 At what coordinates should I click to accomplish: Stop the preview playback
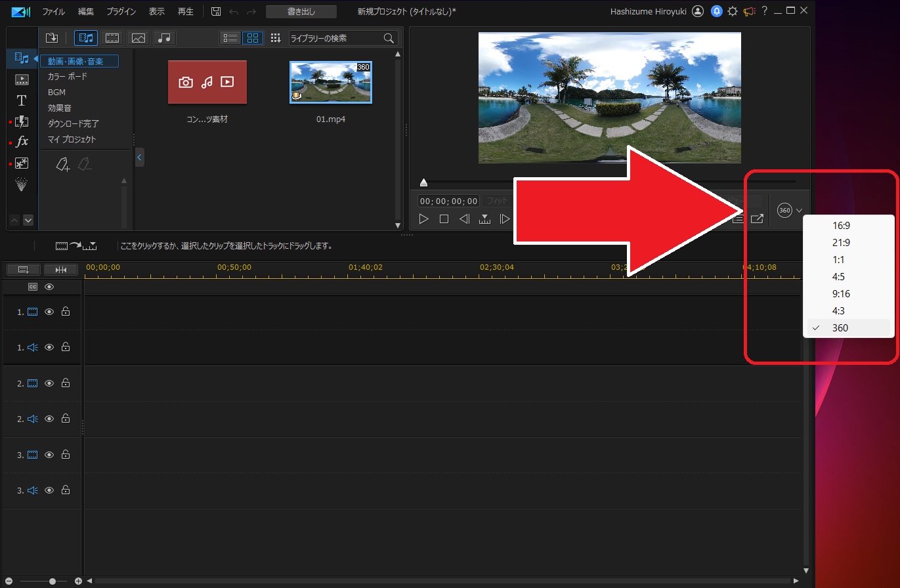(x=444, y=219)
